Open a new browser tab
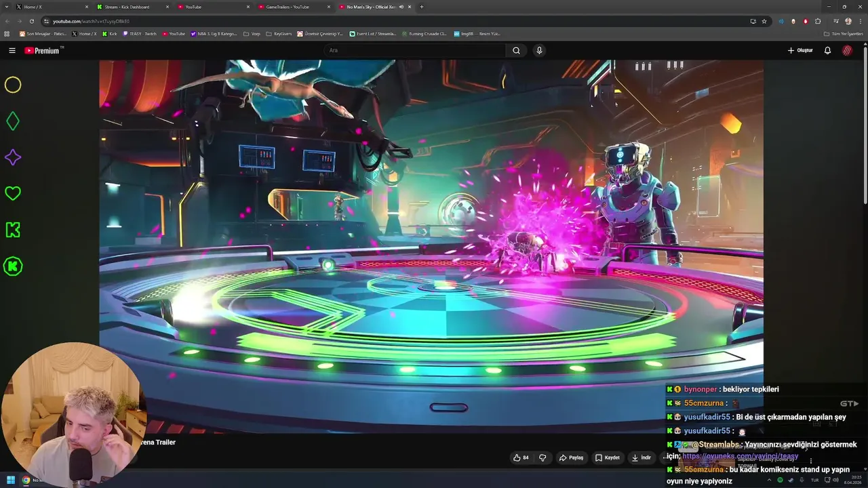Viewport: 868px width, 488px height. [x=422, y=7]
